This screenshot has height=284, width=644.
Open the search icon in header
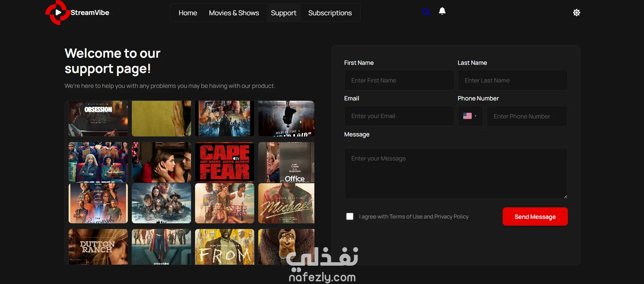click(x=426, y=13)
